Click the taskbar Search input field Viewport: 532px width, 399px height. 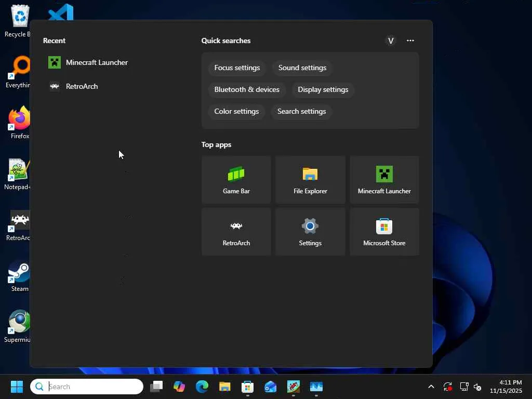87,387
